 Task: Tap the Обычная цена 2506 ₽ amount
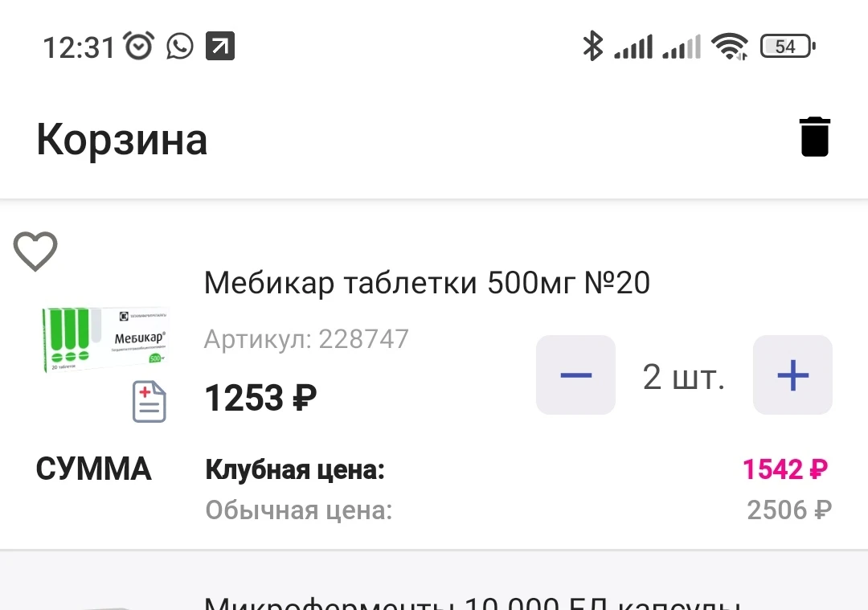click(788, 510)
